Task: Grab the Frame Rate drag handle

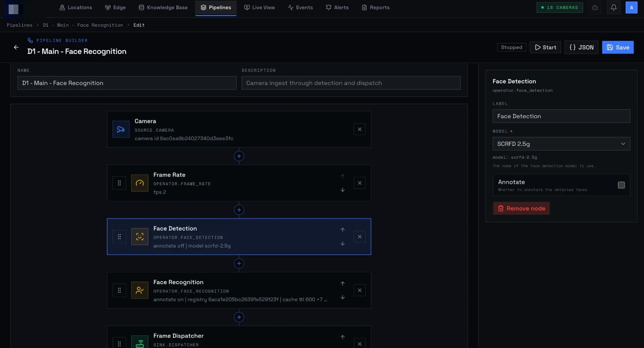Action: (x=119, y=183)
